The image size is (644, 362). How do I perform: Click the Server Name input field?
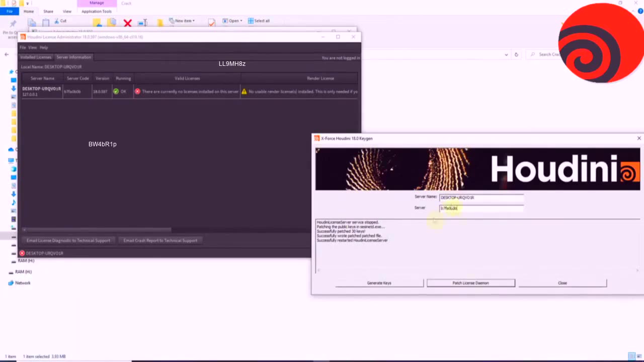coord(481,198)
